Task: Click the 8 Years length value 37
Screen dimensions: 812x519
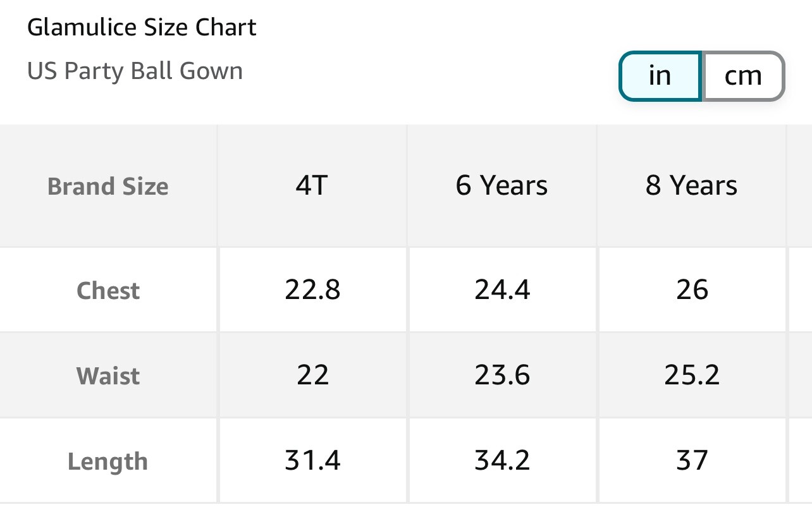Action: tap(692, 460)
